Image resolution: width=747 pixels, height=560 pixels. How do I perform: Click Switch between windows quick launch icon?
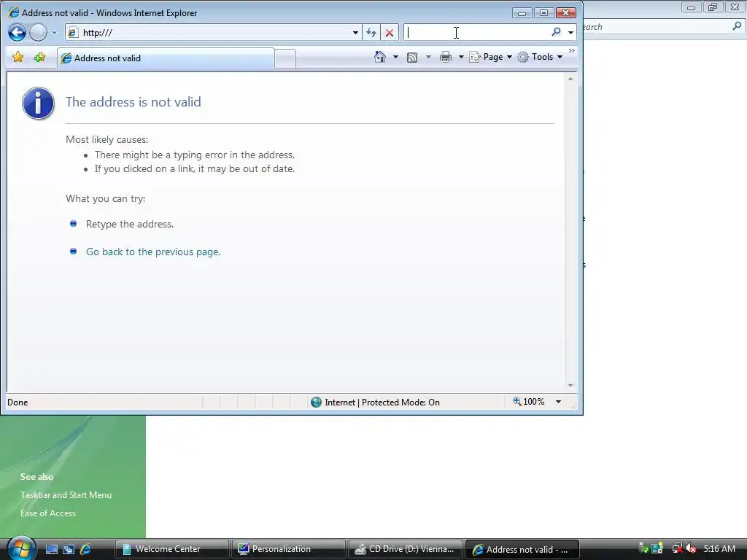[x=69, y=549]
